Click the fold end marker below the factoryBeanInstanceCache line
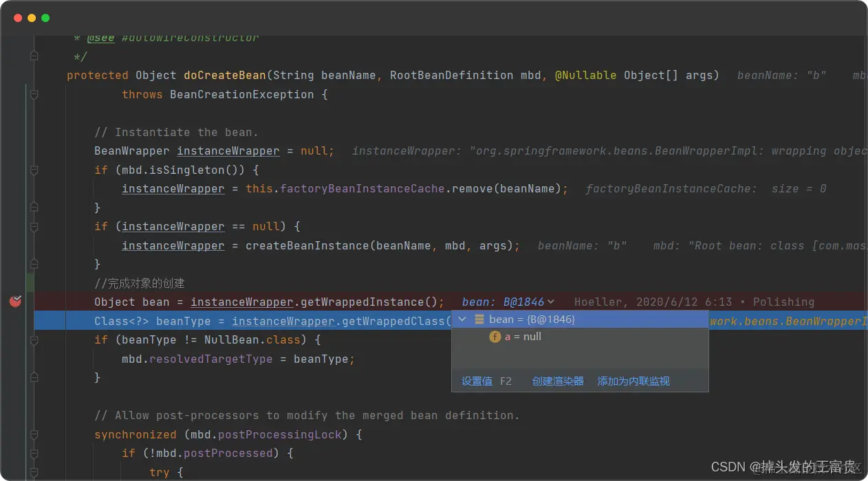 [34, 208]
